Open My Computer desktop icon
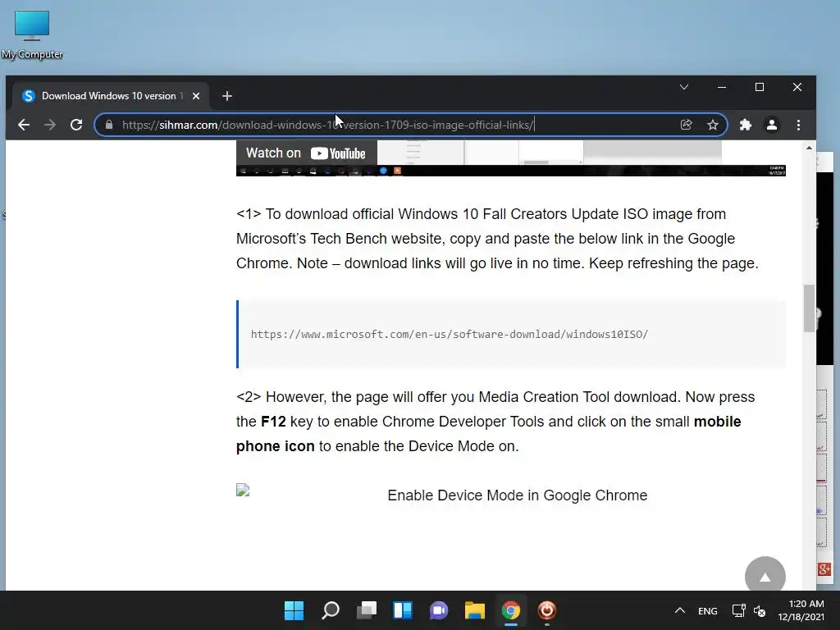The image size is (840, 630). click(x=32, y=34)
